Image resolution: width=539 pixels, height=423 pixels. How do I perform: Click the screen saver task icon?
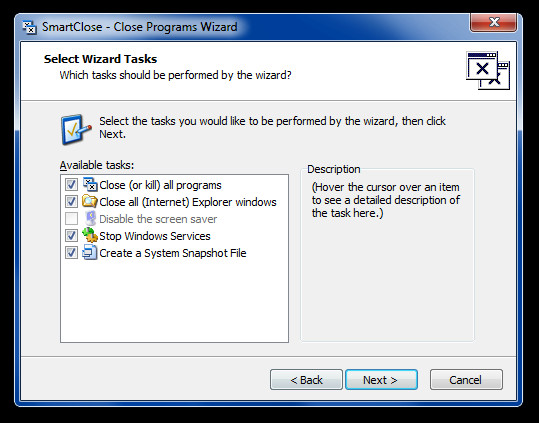click(x=90, y=218)
